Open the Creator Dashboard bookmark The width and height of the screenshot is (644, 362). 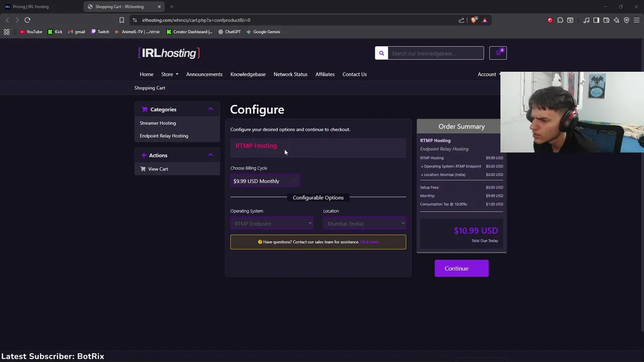190,32
